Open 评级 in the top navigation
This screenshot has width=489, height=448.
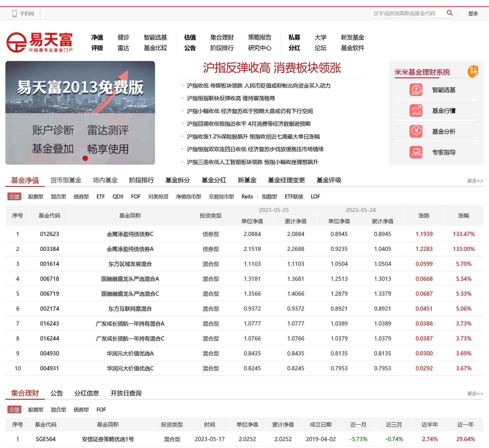coord(97,48)
